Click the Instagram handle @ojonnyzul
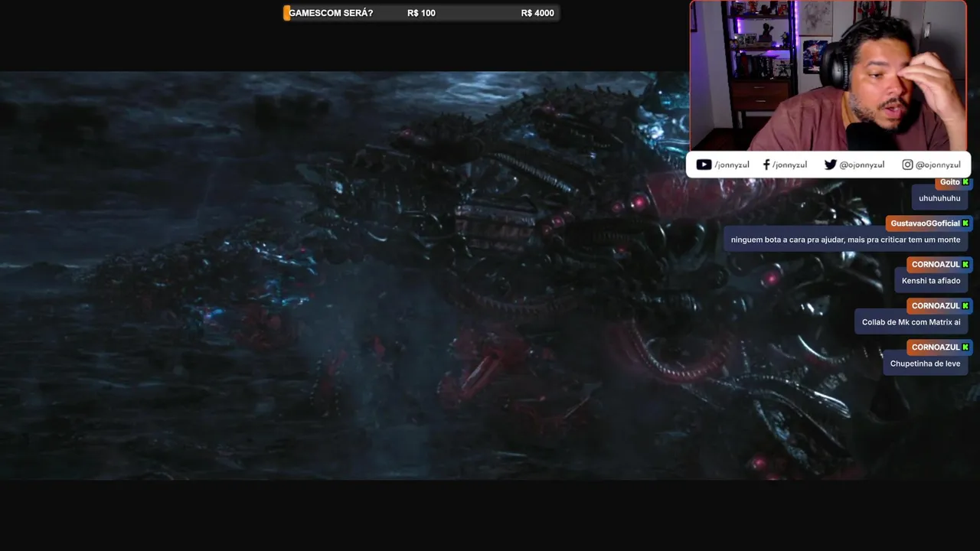Image resolution: width=980 pixels, height=551 pixels. click(x=938, y=165)
